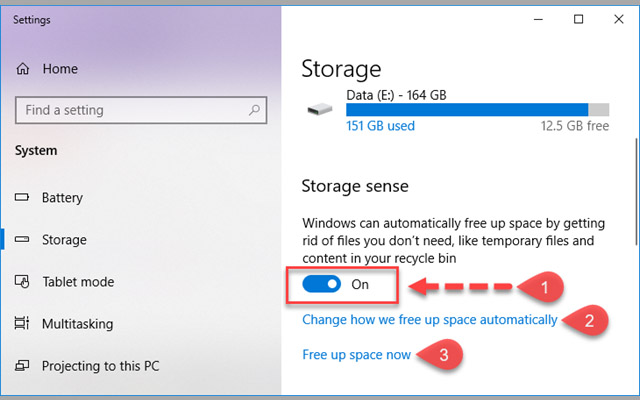Click the Tablet mode icon
This screenshot has width=640, height=400.
point(21,282)
